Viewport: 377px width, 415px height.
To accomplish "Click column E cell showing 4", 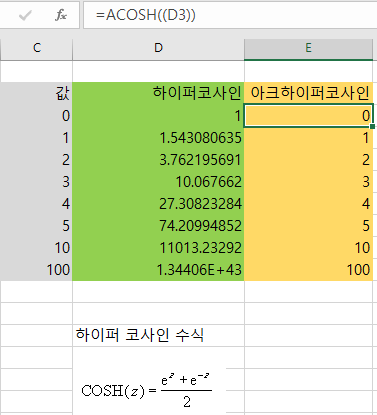I will [x=308, y=204].
